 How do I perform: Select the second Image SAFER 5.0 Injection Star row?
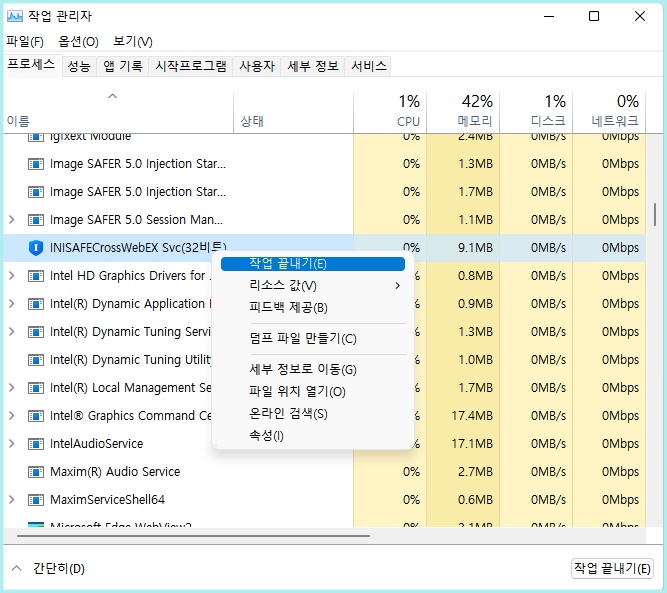[325, 192]
